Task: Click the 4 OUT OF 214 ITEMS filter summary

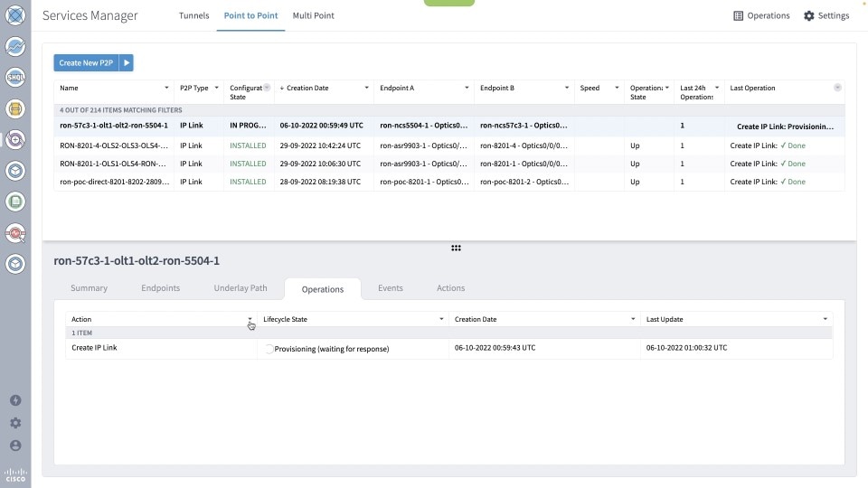Action: pyautogui.click(x=120, y=110)
